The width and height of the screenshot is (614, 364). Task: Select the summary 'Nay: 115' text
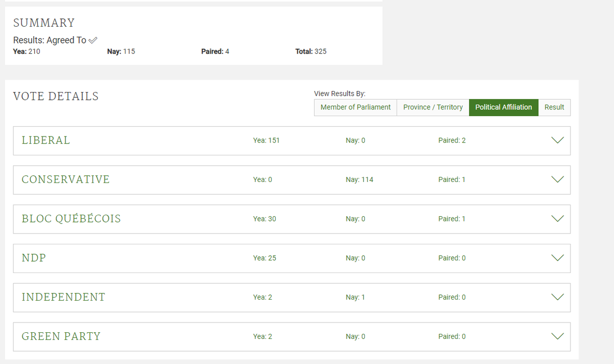pos(121,51)
